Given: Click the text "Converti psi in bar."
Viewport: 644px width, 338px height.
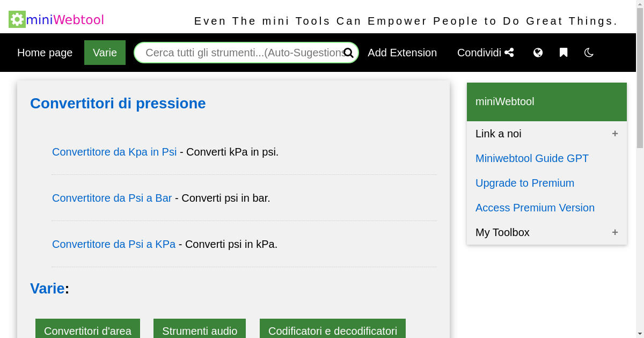Looking at the screenshot, I should point(226,198).
